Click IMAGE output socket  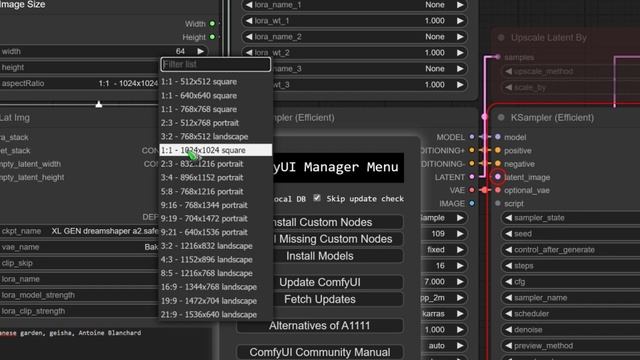pos(472,203)
